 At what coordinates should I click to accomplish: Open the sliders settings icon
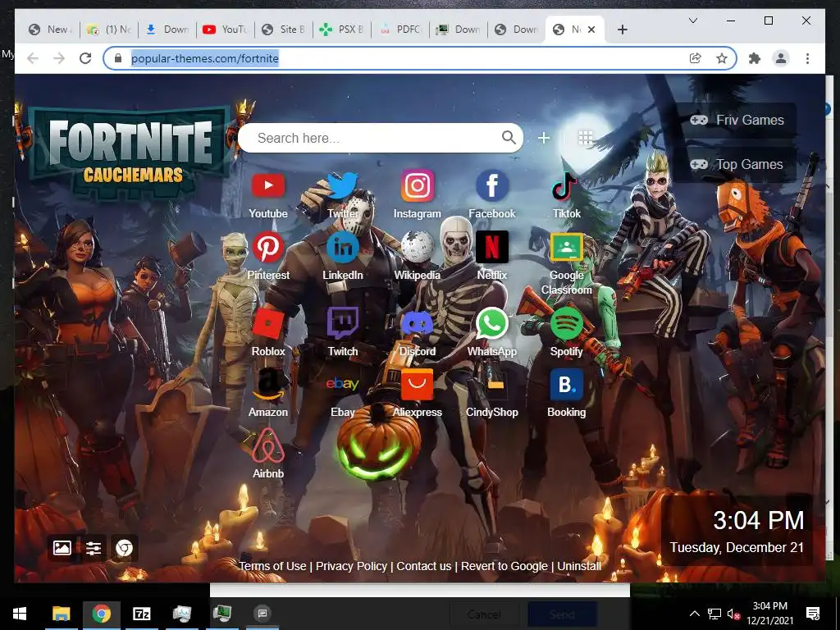tap(94, 548)
